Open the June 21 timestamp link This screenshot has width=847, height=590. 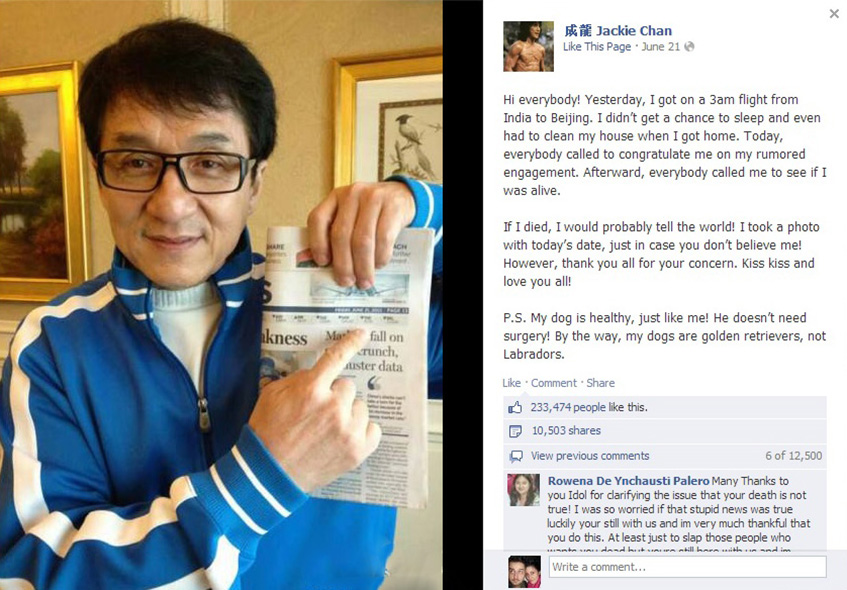tap(660, 47)
